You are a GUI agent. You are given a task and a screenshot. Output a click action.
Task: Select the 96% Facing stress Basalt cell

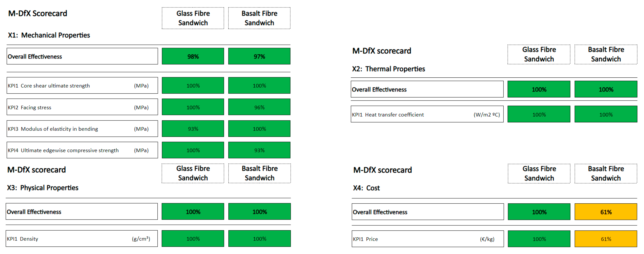click(259, 107)
